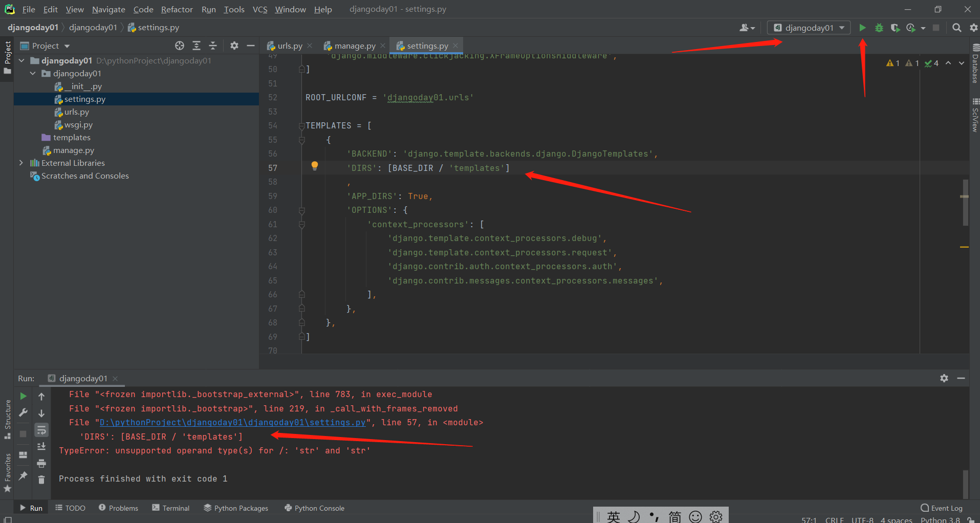Open run configuration wrench in Run panel
The height and width of the screenshot is (523, 980).
[x=23, y=412]
